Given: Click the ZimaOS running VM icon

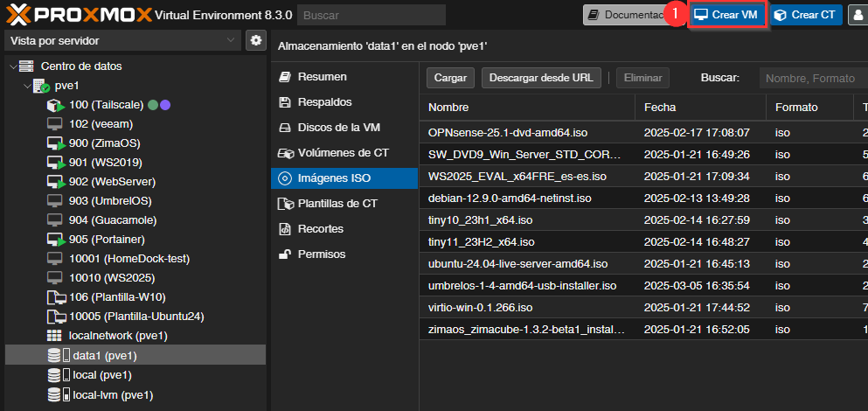Looking at the screenshot, I should click(x=55, y=143).
